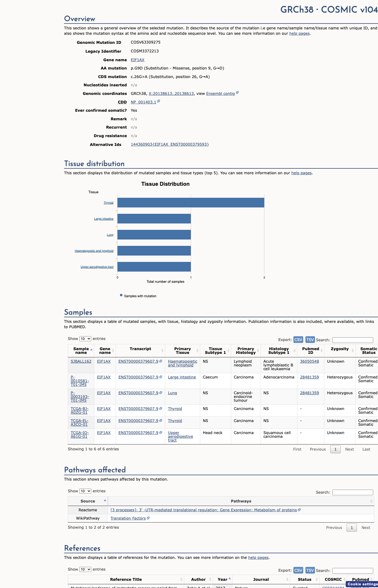Click the Thyroid bar in the chart

(x=191, y=203)
